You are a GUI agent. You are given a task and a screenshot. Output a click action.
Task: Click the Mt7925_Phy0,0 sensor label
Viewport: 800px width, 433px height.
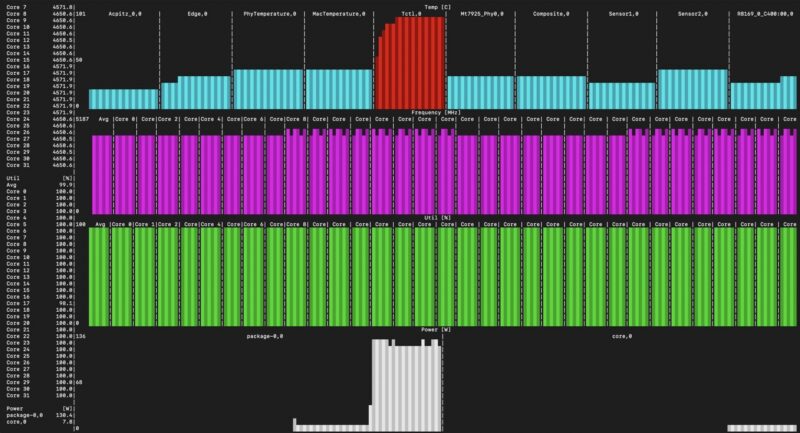click(x=482, y=14)
